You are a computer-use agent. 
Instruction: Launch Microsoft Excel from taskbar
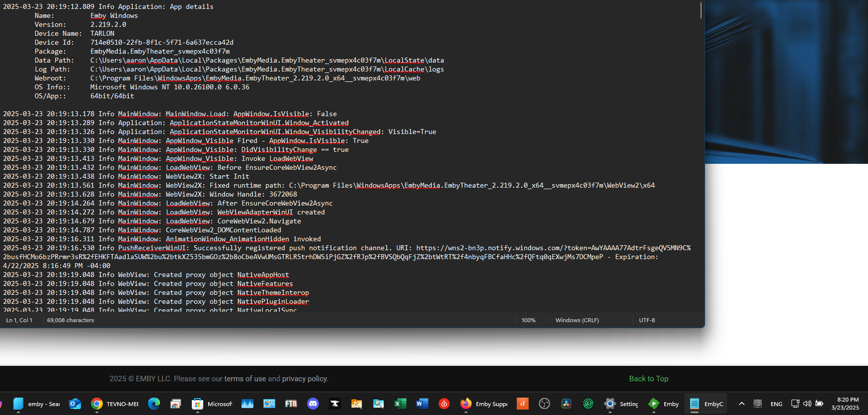[400, 404]
